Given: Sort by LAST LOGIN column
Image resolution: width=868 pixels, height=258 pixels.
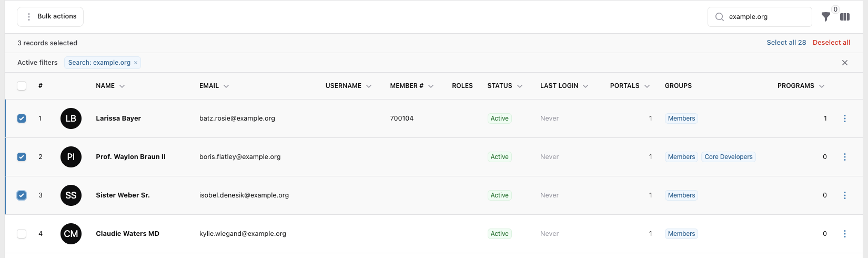Looking at the screenshot, I should [564, 86].
